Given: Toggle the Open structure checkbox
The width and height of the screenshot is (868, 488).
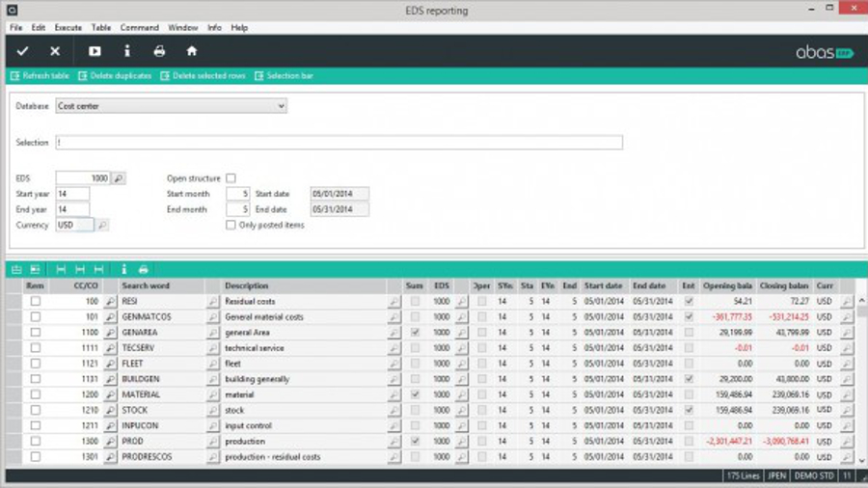Looking at the screenshot, I should click(x=231, y=178).
